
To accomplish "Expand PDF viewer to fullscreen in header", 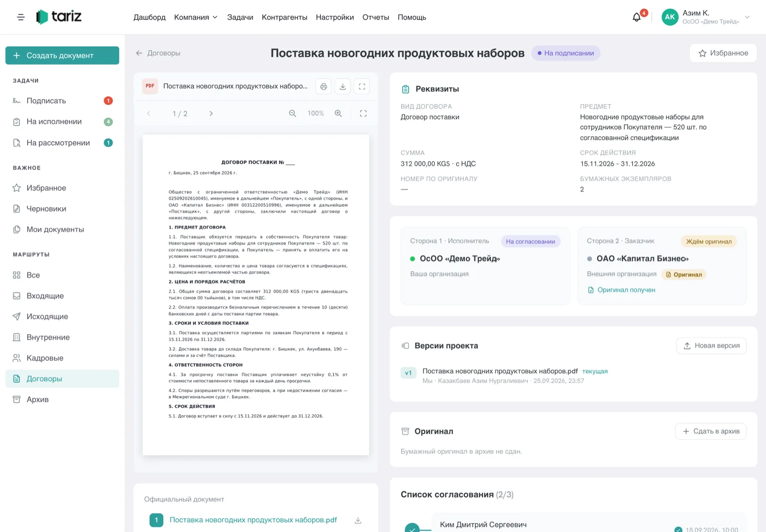I will click(x=362, y=86).
